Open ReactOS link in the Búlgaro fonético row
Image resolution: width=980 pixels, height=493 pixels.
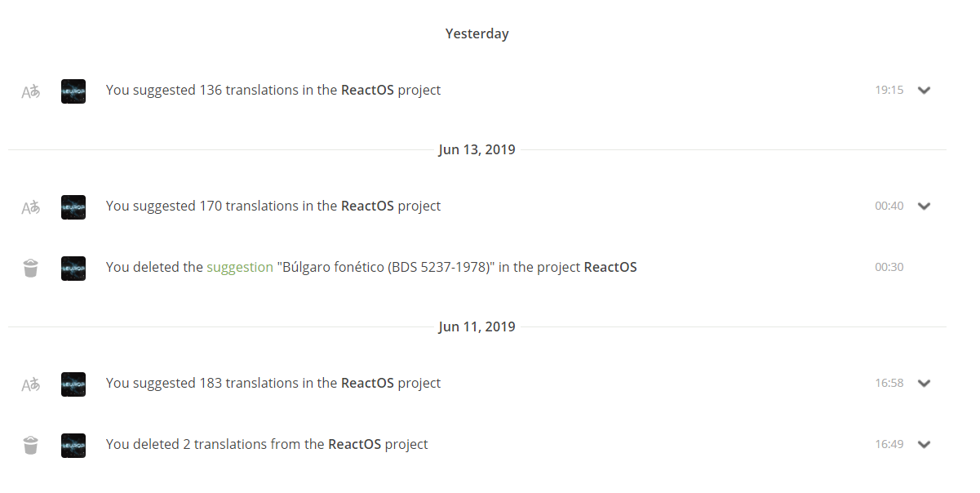point(610,267)
